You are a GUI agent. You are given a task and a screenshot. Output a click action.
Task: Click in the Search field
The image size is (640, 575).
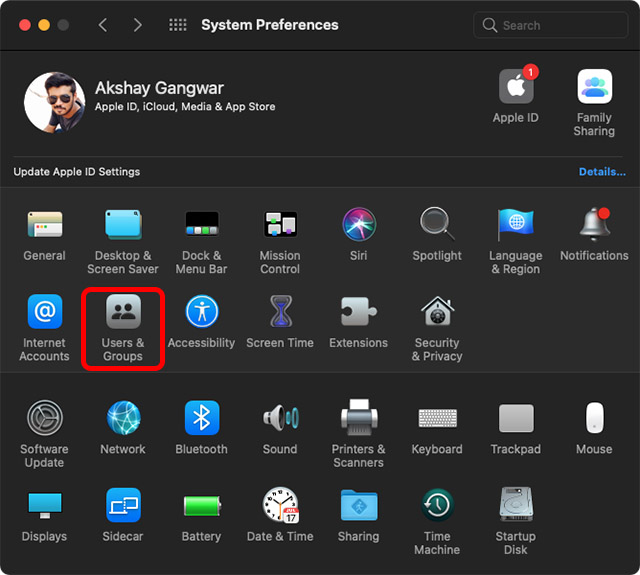click(x=550, y=25)
